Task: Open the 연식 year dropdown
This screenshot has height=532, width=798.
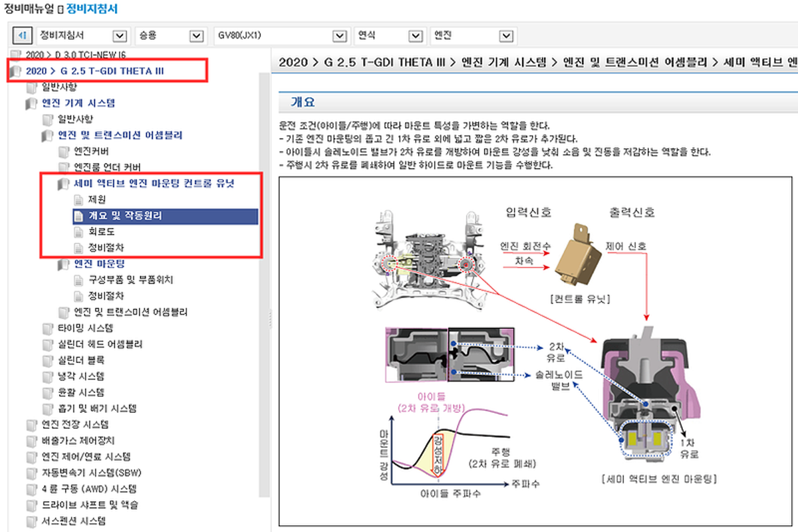Action: click(x=416, y=36)
